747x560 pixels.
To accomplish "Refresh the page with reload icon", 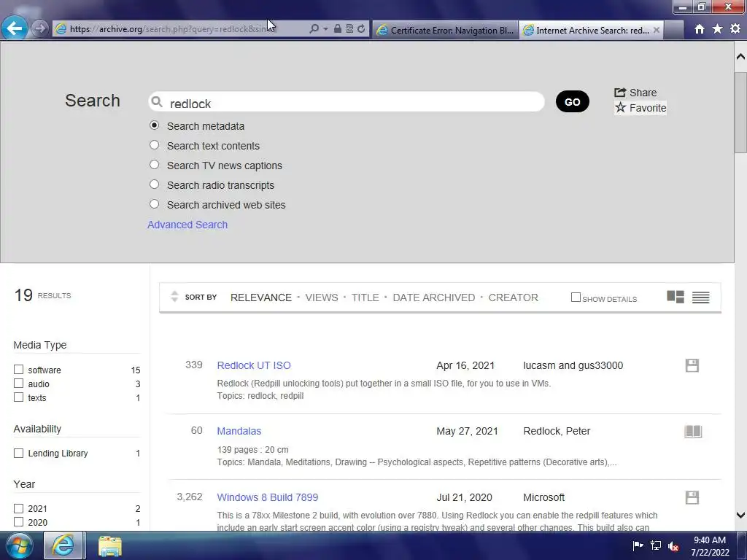I will click(x=361, y=28).
